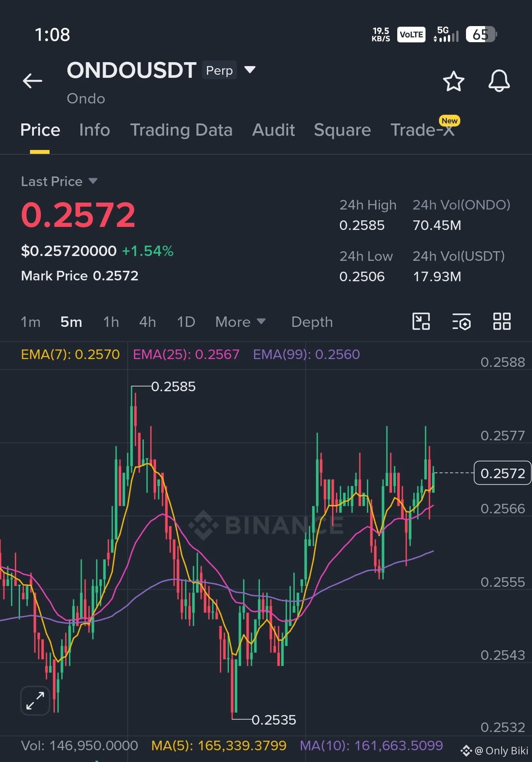Select the 1h timeframe

coord(111,322)
